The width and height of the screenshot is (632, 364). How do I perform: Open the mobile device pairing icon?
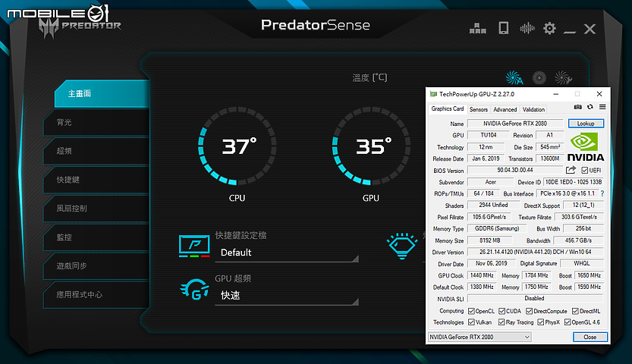coord(504,28)
